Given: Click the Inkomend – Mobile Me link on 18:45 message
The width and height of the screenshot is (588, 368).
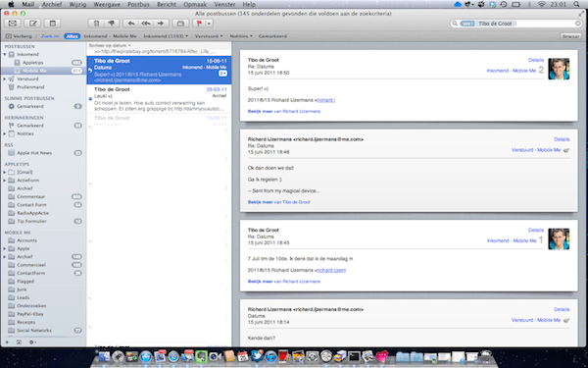Looking at the screenshot, I should pos(512,240).
